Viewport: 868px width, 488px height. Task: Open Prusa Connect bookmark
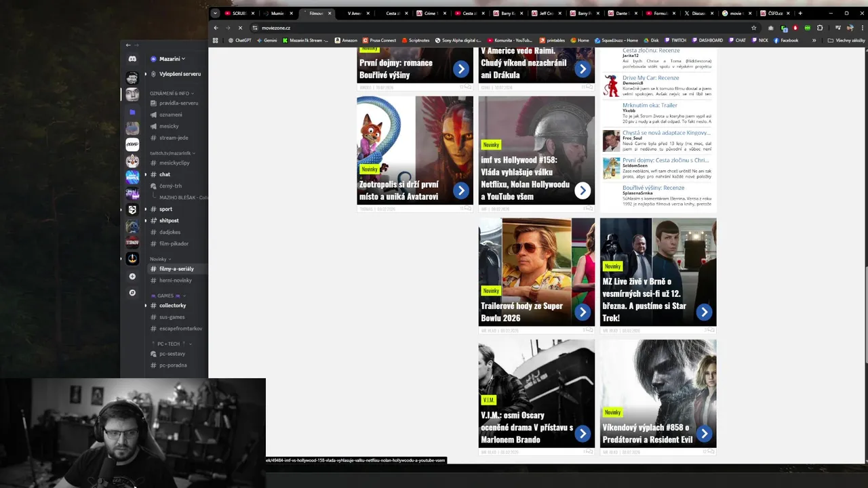click(x=380, y=41)
